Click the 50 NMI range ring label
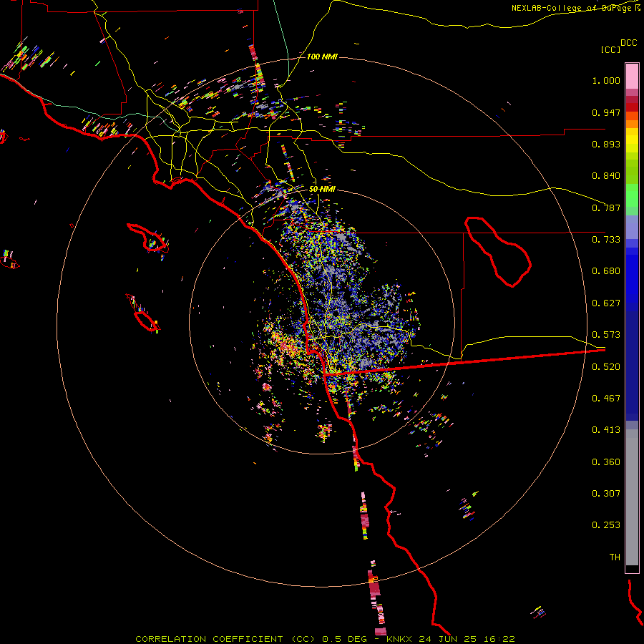644x644 pixels. tap(322, 190)
